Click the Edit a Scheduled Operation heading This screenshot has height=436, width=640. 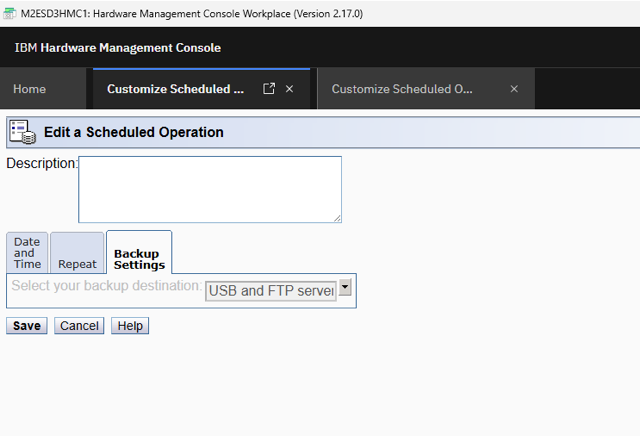point(134,132)
